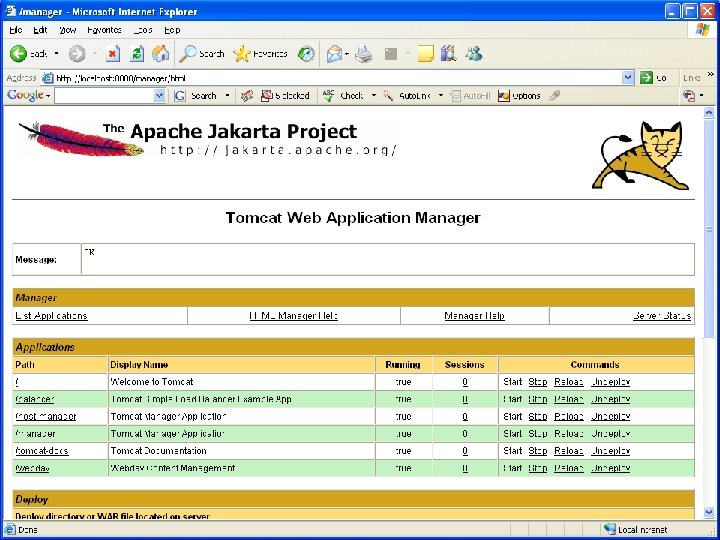Click the Go button next to address bar

(653, 78)
